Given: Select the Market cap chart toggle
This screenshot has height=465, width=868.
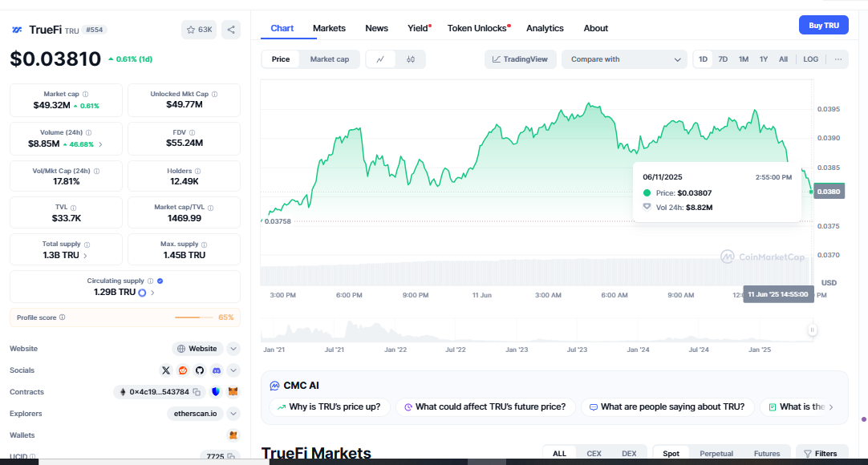Looking at the screenshot, I should point(330,59).
